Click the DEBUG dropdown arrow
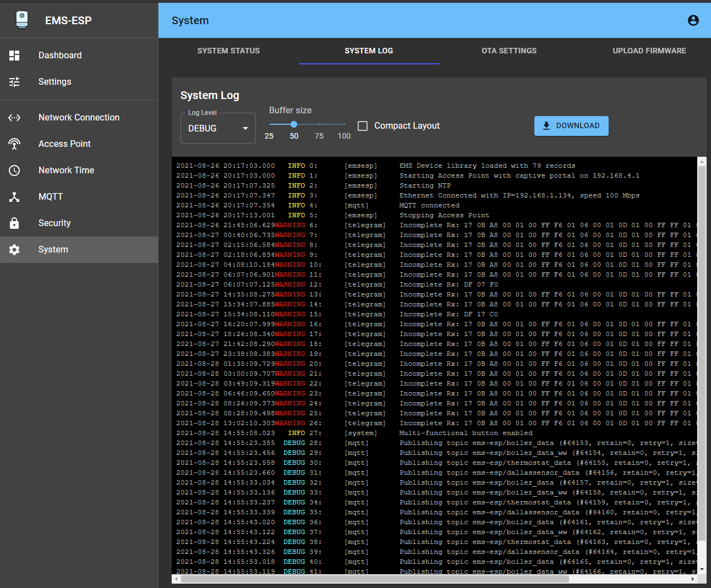The width and height of the screenshot is (711, 588). pos(245,128)
